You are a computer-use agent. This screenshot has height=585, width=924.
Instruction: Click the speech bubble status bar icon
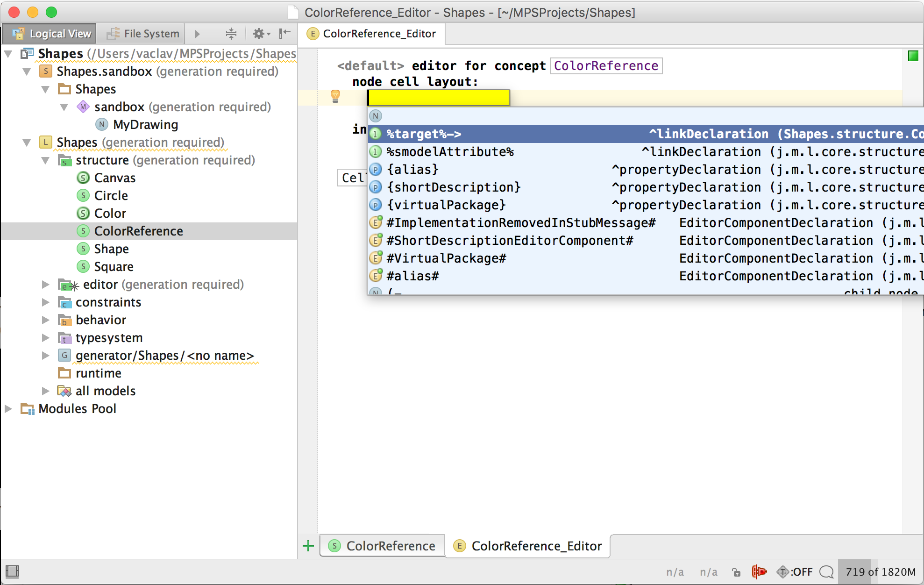pos(826,571)
